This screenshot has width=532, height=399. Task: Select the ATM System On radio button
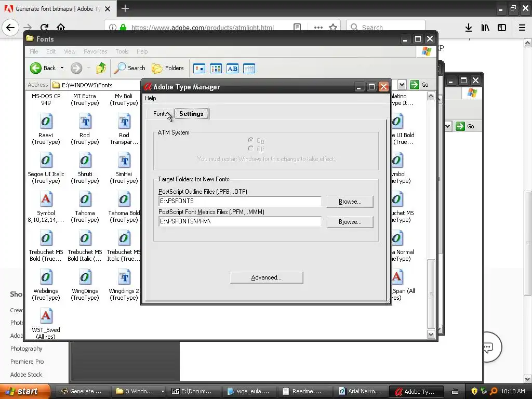pos(250,140)
